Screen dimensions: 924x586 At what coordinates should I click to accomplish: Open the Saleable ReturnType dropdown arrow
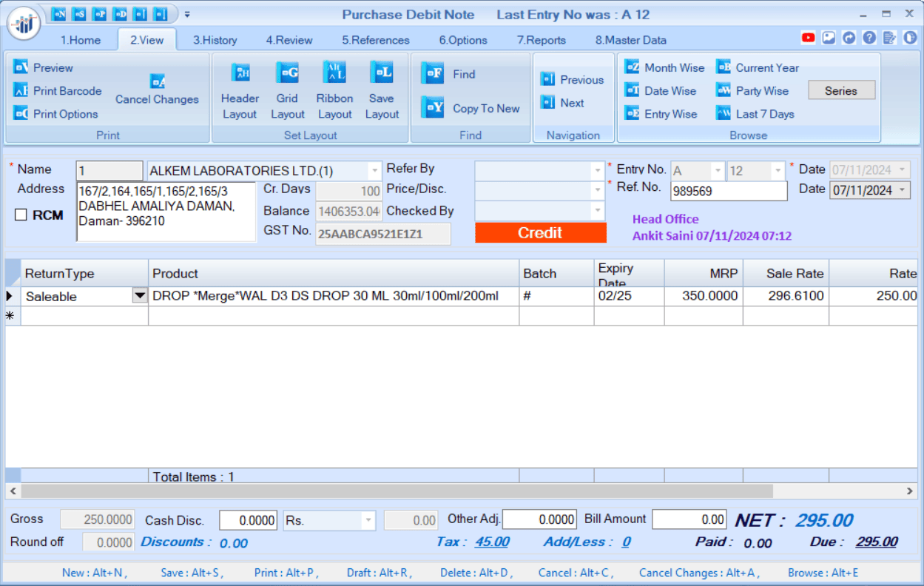click(x=139, y=296)
